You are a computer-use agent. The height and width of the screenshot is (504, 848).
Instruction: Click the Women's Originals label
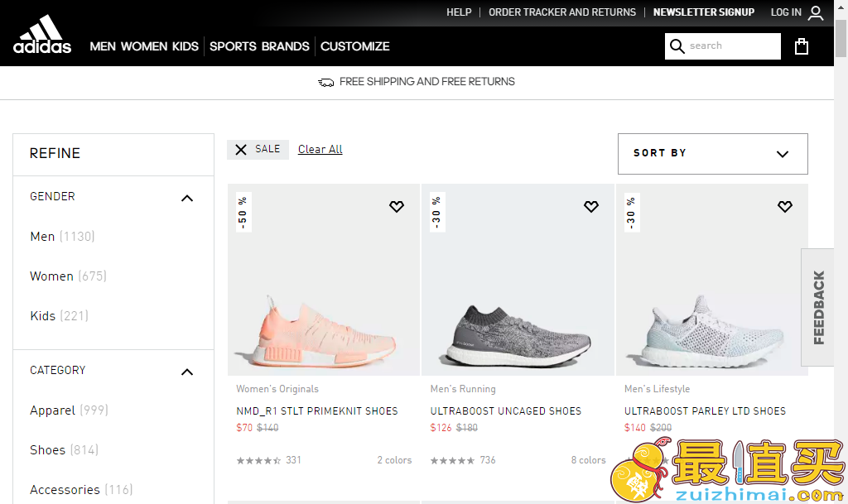[277, 389]
